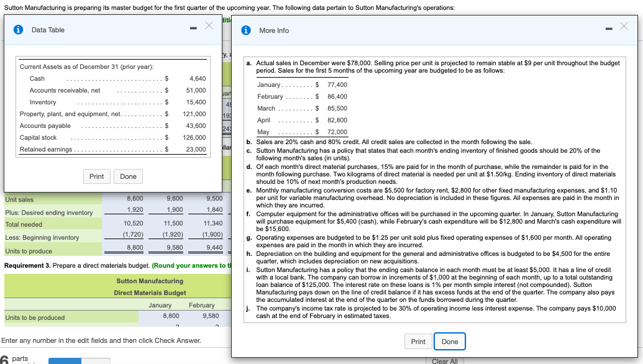Click units to produce cell 9,440

point(214,248)
